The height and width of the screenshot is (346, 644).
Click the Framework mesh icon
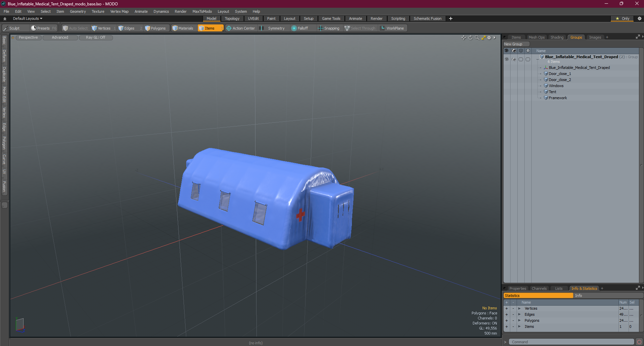546,98
